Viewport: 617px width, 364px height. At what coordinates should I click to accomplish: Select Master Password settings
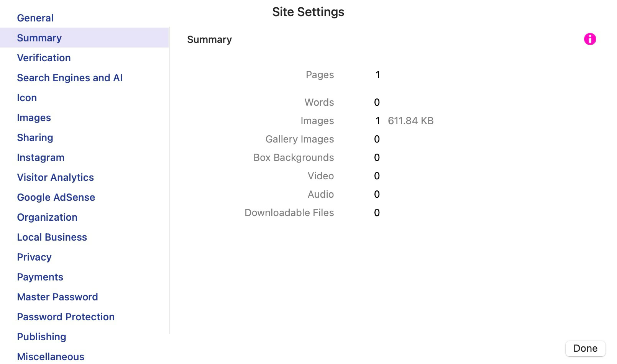pyautogui.click(x=57, y=297)
